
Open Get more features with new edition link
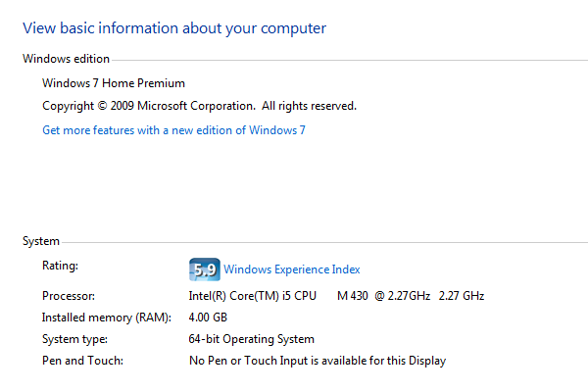(173, 130)
